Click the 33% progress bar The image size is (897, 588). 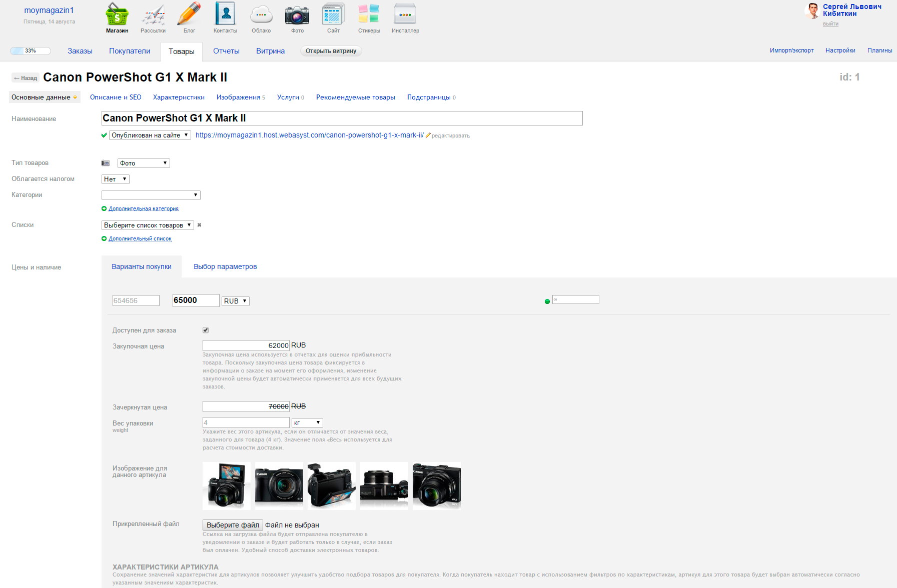click(31, 50)
